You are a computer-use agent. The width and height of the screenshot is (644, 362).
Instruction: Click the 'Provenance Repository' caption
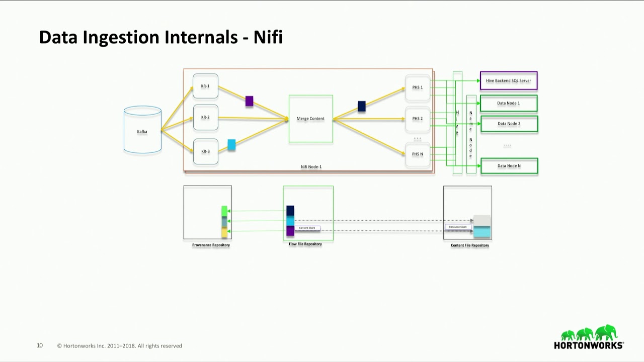pyautogui.click(x=211, y=245)
